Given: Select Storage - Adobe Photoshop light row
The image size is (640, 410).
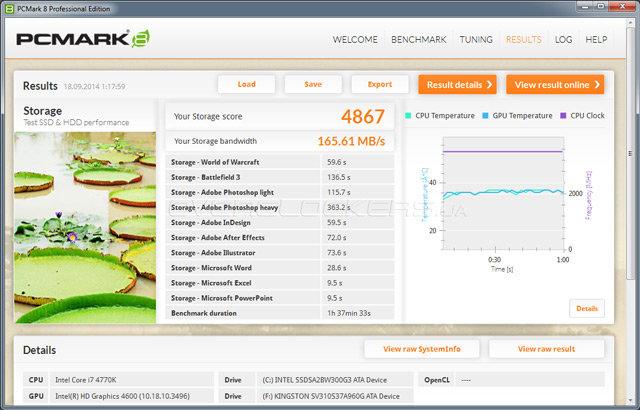Looking at the screenshot, I should tap(280, 192).
